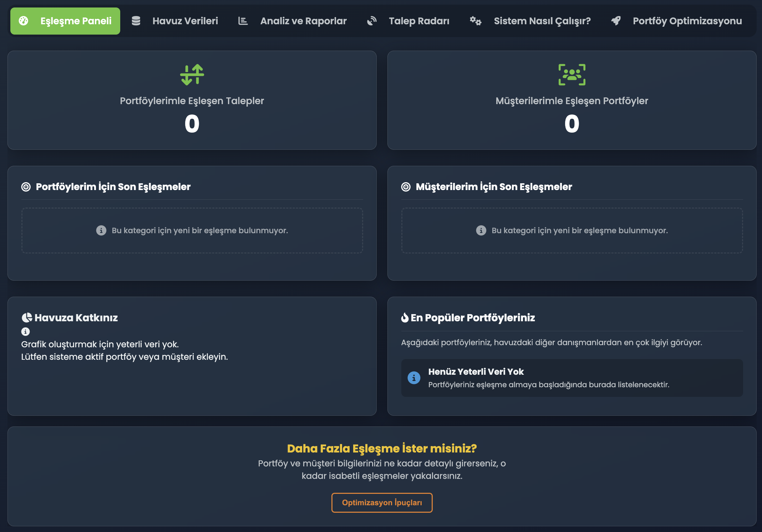This screenshot has height=532, width=762.
Task: Switch to Analiz ve Raporlar tab
Action: pyautogui.click(x=293, y=21)
